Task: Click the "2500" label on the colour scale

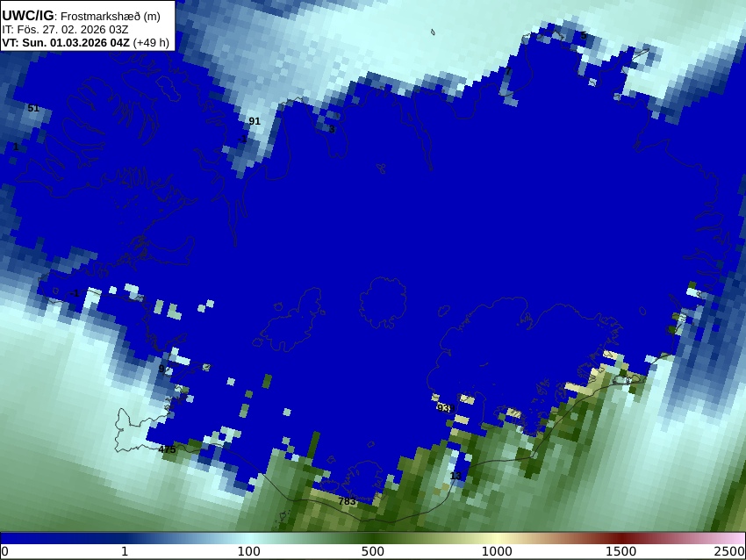Action: (728, 551)
